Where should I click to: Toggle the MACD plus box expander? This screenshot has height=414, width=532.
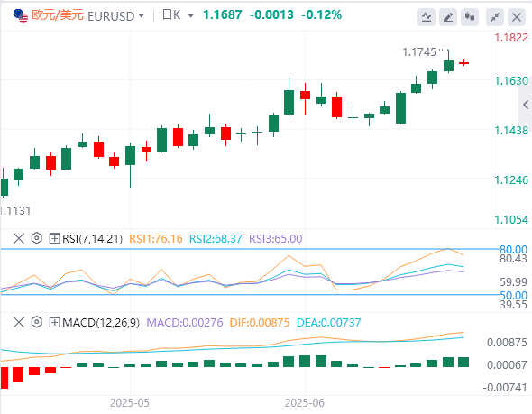(x=54, y=322)
